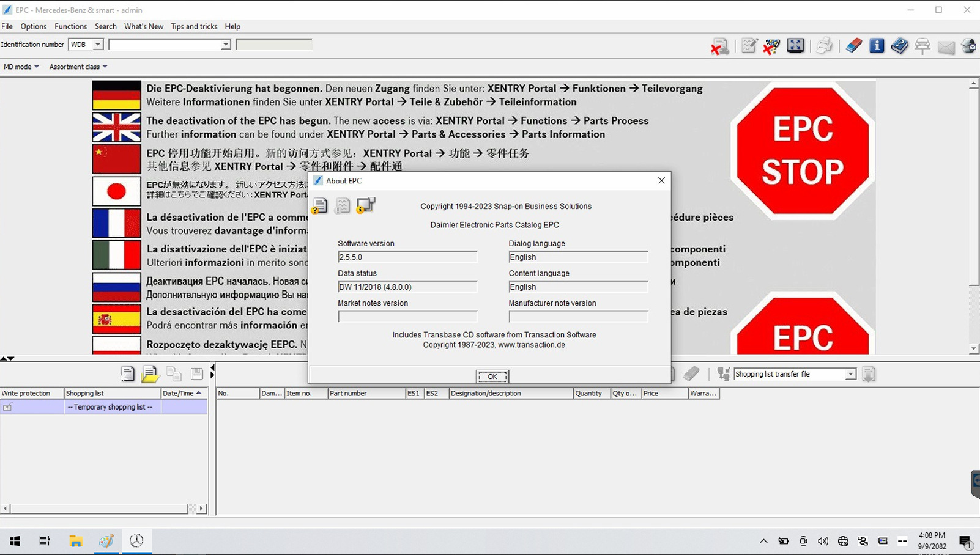This screenshot has height=555, width=980.
Task: Click the system info icon in About dialog
Action: point(366,205)
